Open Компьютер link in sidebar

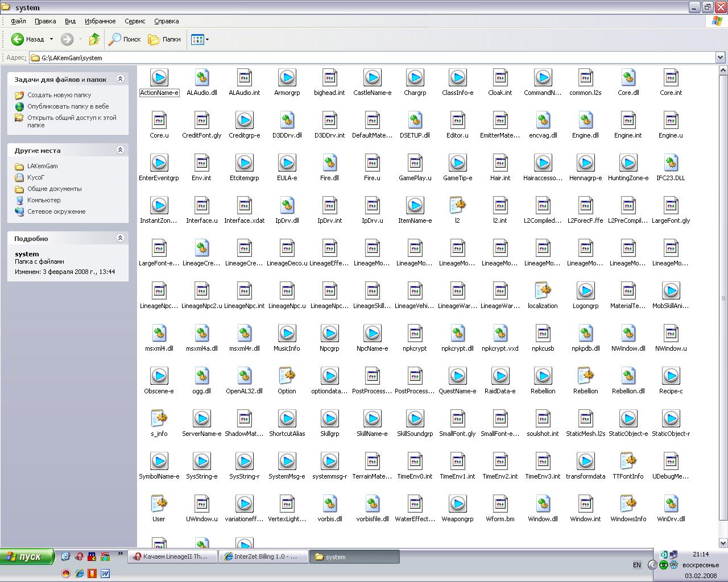coord(44,200)
